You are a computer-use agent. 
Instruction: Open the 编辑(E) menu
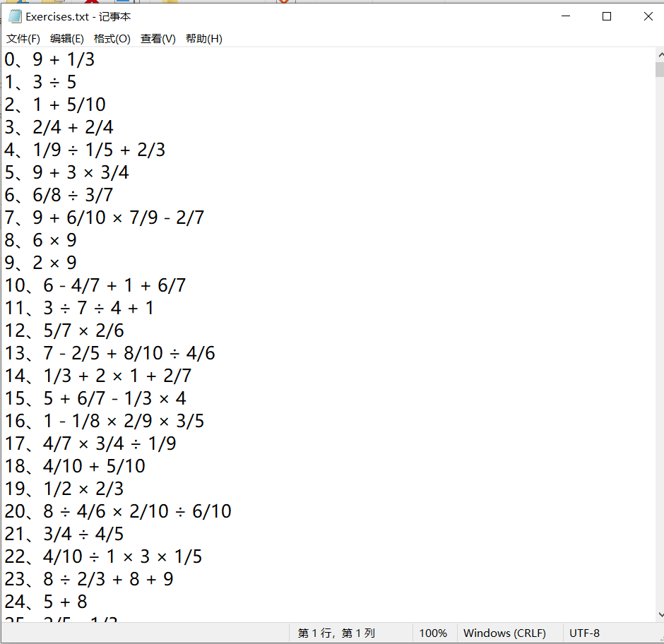[67, 39]
